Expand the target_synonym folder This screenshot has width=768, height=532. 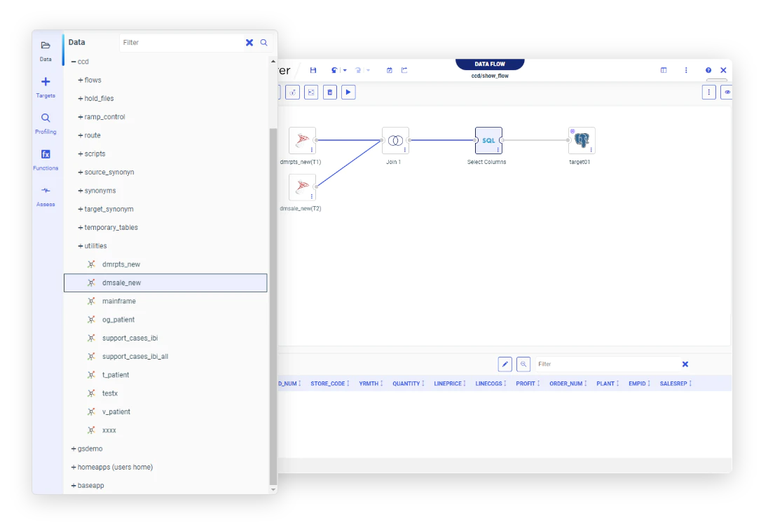point(81,209)
